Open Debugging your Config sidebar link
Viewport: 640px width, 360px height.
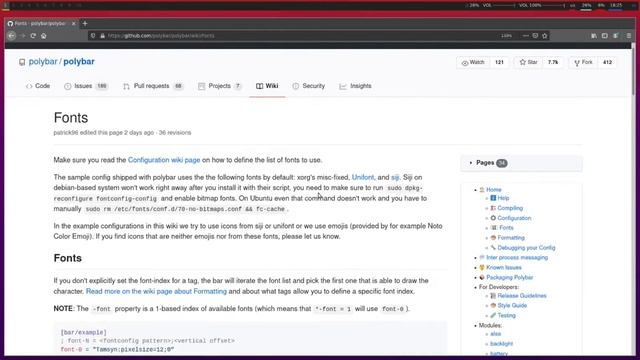click(x=526, y=248)
